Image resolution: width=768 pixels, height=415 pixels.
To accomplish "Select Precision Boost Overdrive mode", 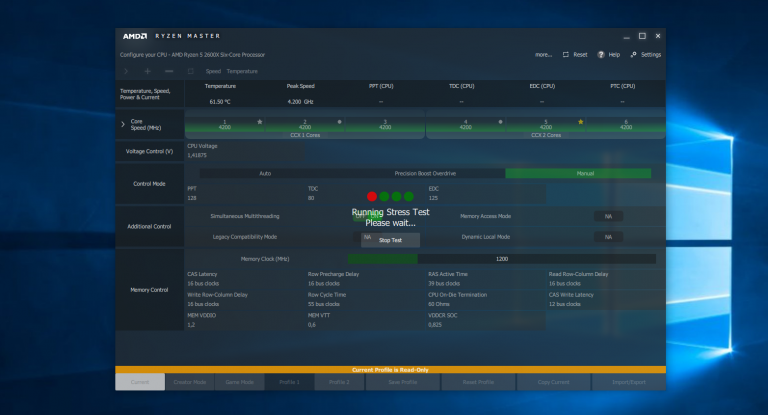I will coord(425,173).
